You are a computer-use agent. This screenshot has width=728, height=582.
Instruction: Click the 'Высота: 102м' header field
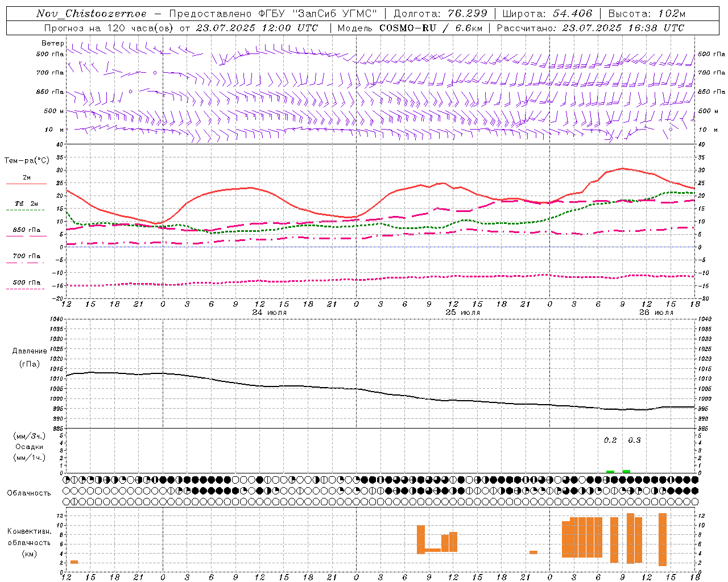(x=647, y=14)
